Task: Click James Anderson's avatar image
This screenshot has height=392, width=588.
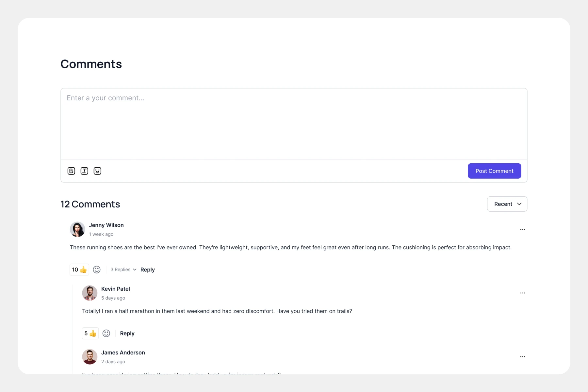Action: (x=90, y=357)
